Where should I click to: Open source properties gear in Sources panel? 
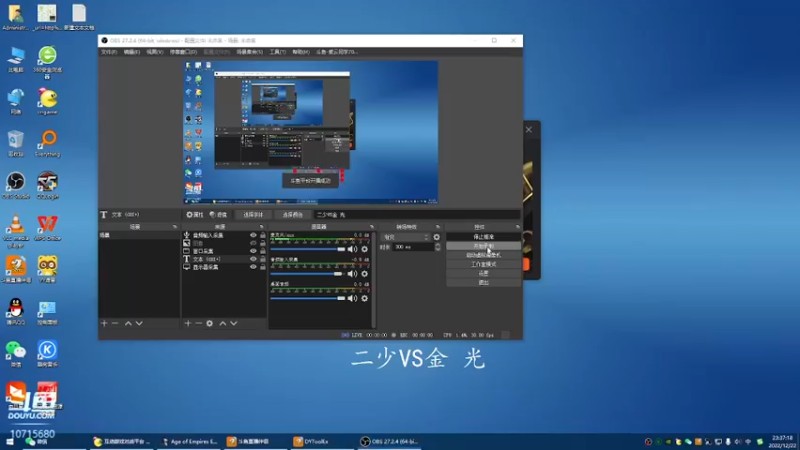[x=210, y=323]
